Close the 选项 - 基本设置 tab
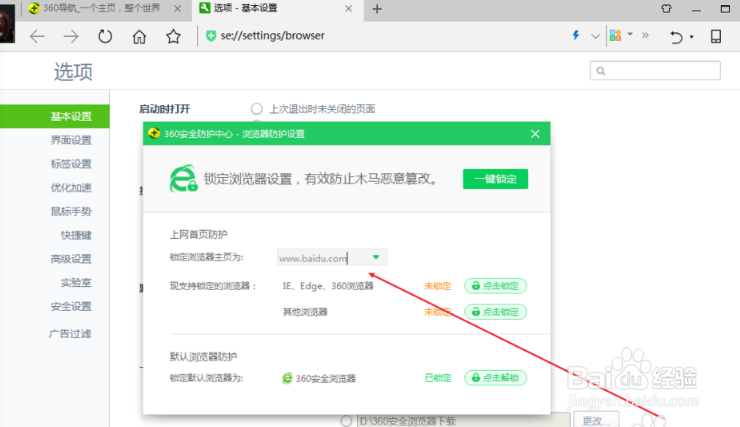This screenshot has width=740, height=427. coord(348,8)
